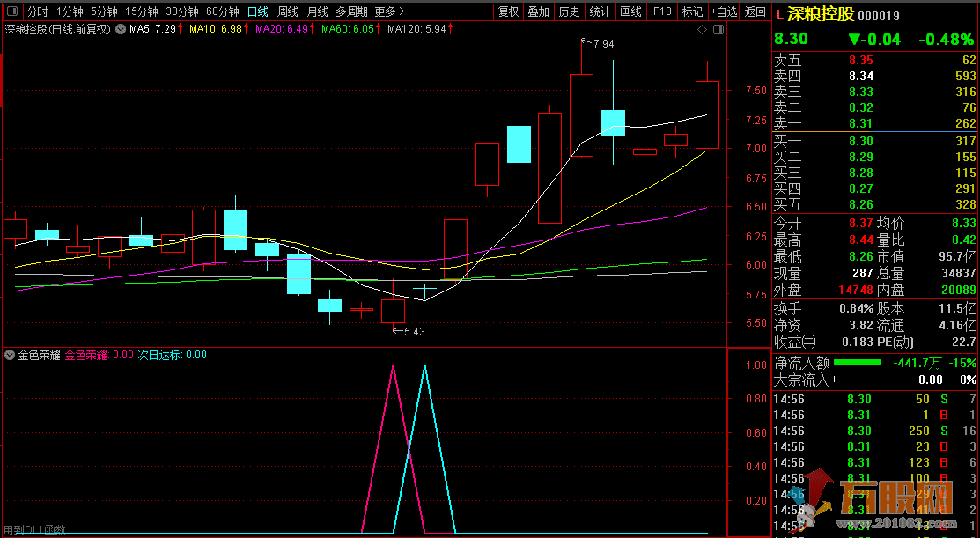Open the 画线 drawing tools
The height and width of the screenshot is (538, 980).
630,12
